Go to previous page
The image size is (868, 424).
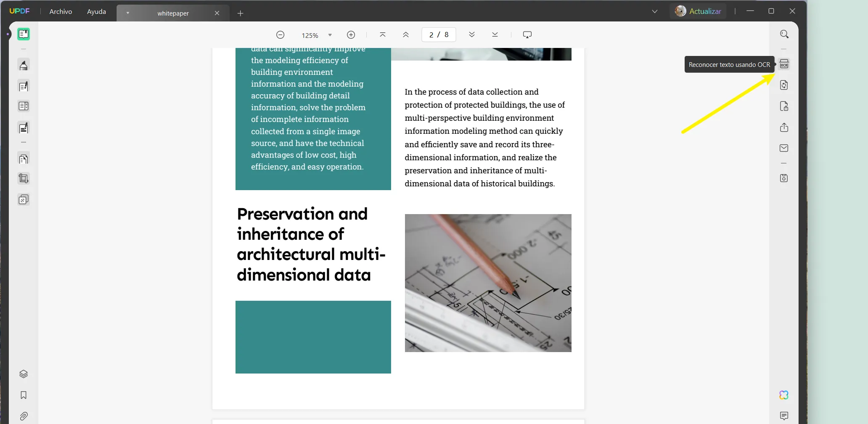click(406, 34)
